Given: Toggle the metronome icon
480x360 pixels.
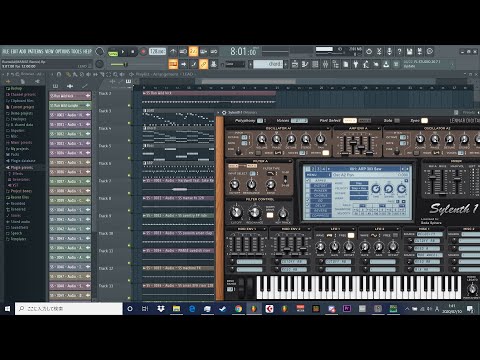Looking at the screenshot, I should click(x=173, y=51).
